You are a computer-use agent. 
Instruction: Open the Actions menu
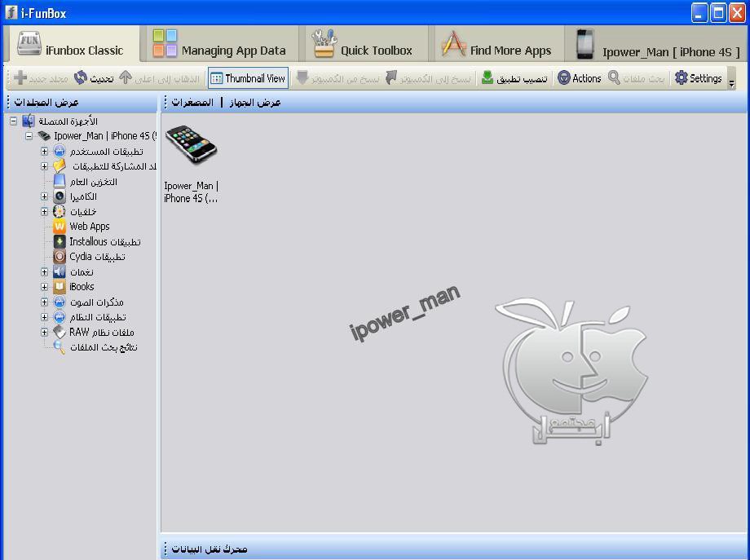click(580, 78)
